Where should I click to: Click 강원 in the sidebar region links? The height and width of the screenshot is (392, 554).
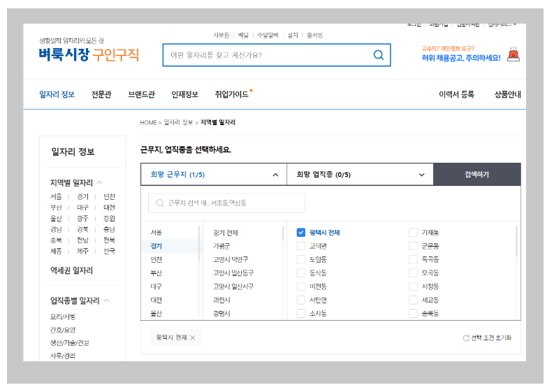click(109, 219)
